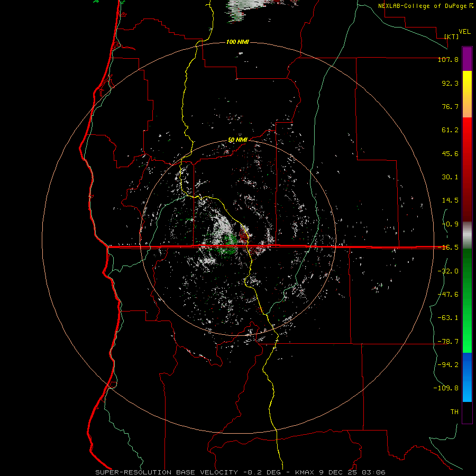Viewport: 476px width, 476px height.
Task: Click the 61.2 scale value
Action: pyautogui.click(x=450, y=130)
